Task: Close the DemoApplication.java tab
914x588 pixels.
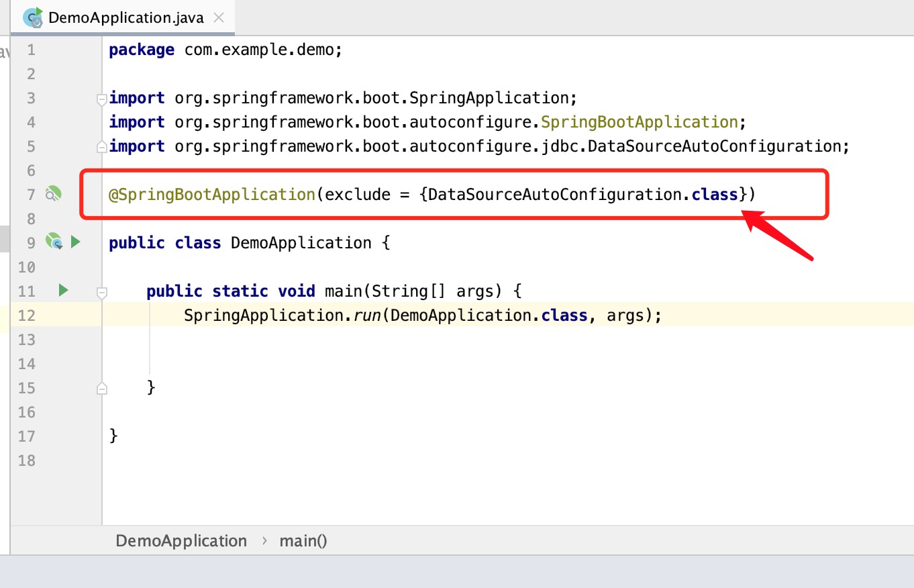Action: click(x=218, y=17)
